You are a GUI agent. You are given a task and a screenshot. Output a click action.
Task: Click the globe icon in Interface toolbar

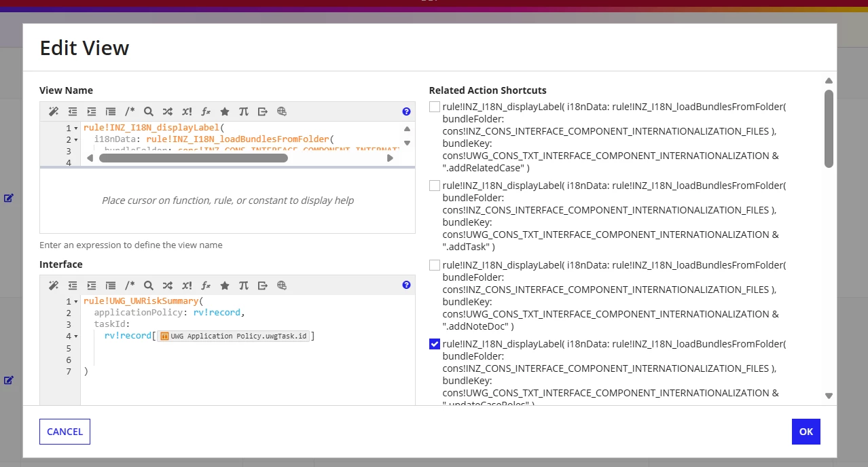(x=282, y=286)
